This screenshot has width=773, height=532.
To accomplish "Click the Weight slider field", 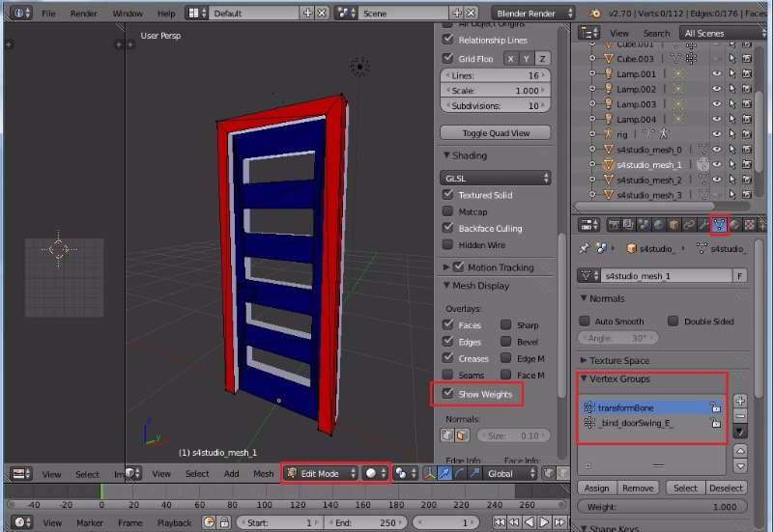I will pos(662,506).
